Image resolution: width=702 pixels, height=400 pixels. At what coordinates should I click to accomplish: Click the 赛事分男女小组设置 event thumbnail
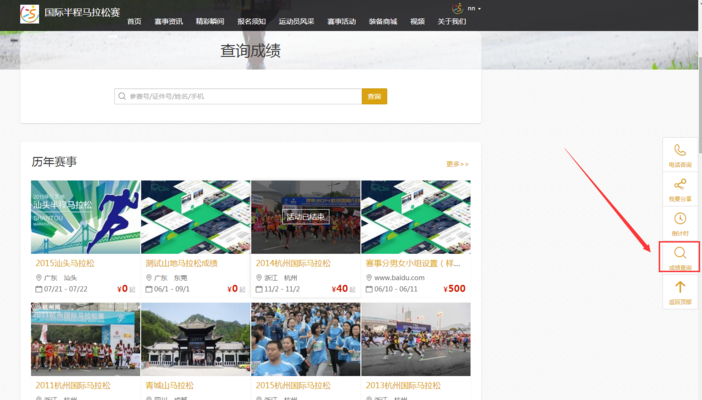415,217
